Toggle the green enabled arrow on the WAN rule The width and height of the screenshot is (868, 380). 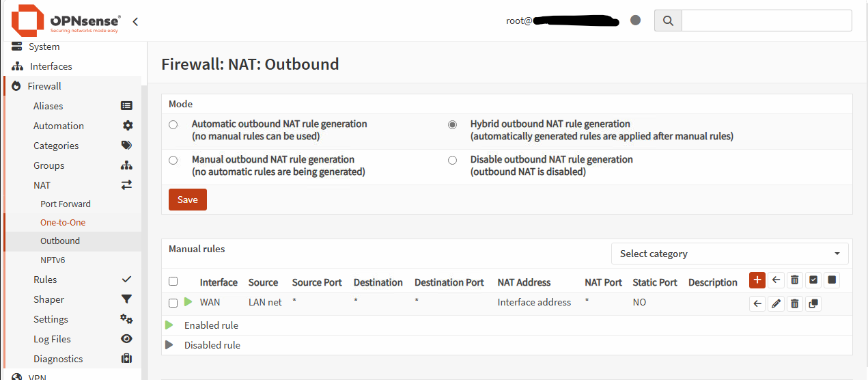[x=188, y=302]
